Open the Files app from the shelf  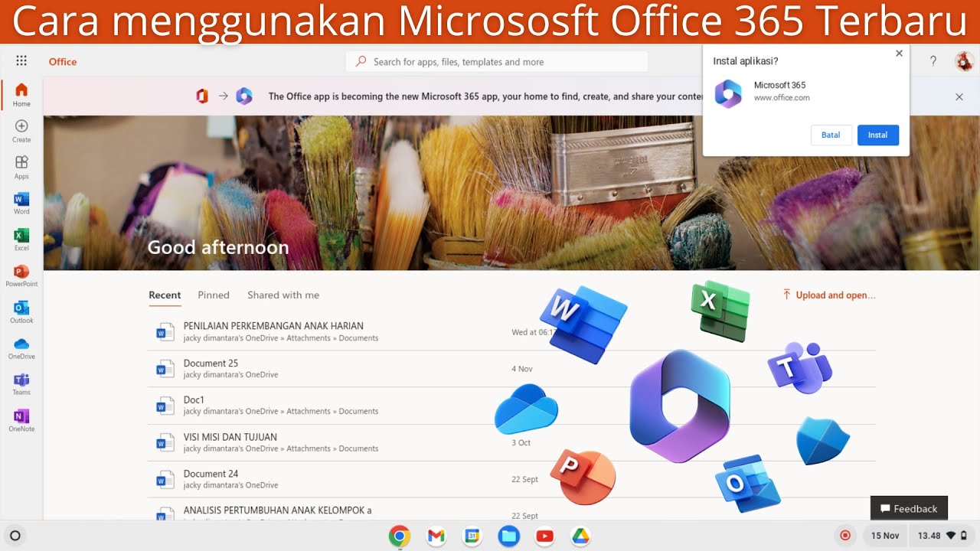point(509,536)
